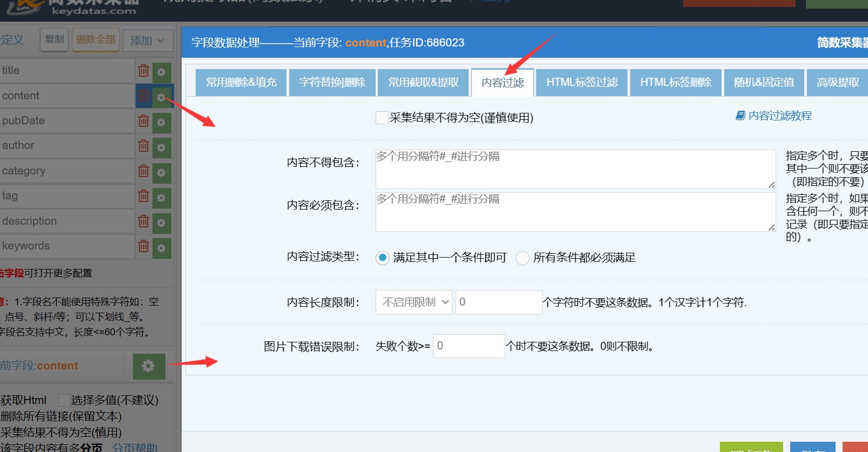Open the 不启用限制 length limit dropdown

click(414, 302)
